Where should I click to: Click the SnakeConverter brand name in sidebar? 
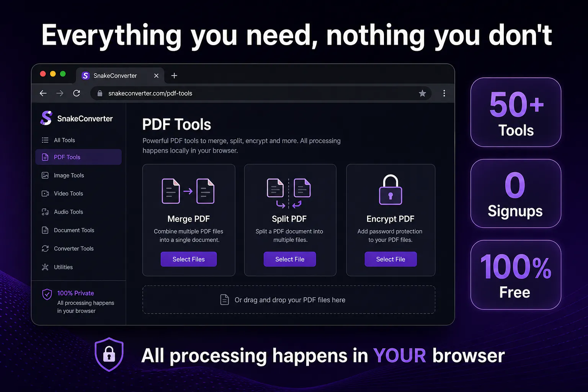(85, 119)
